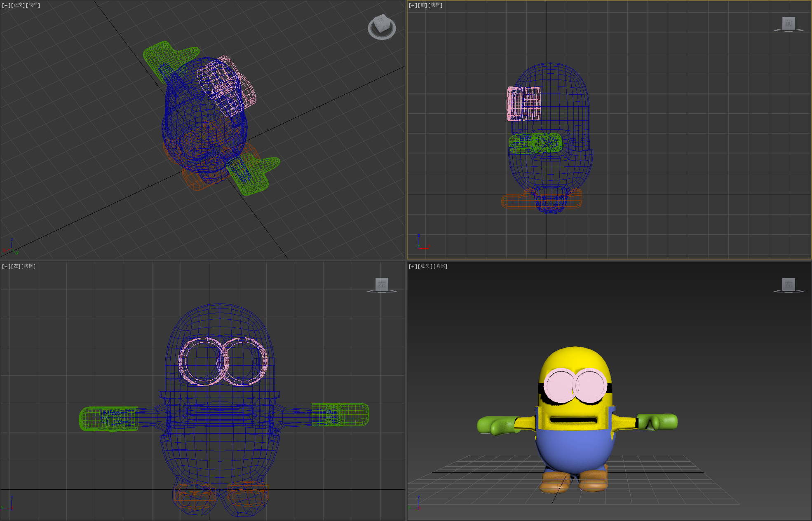Viewport: 812px width, 521px height.
Task: Open the 线框 shading menu in 正交 viewport
Action: [33, 5]
